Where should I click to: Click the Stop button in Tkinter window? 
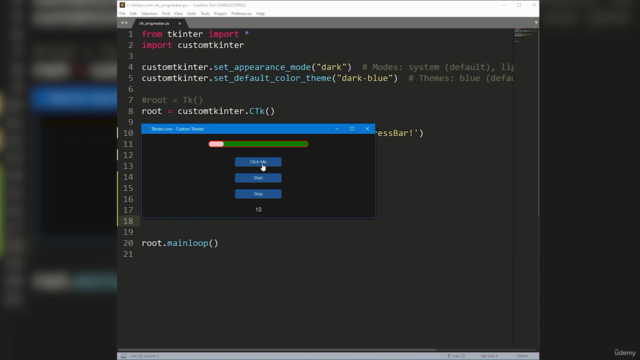pos(258,194)
